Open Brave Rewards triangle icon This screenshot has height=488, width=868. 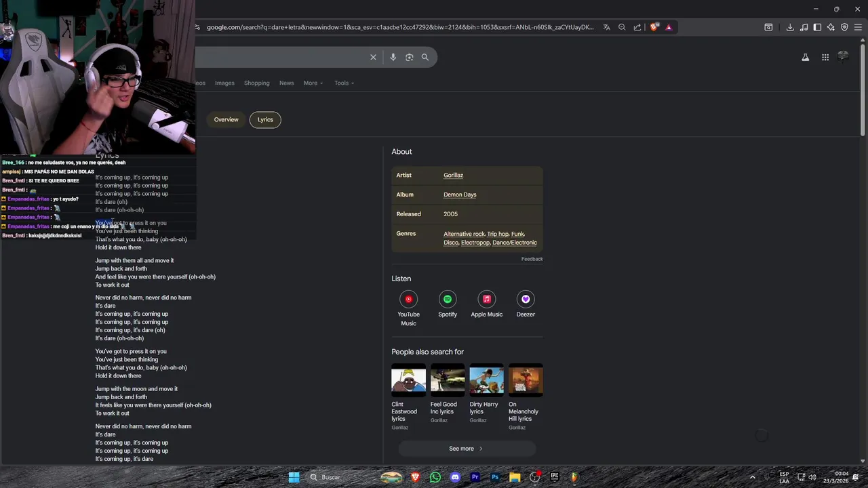tap(669, 27)
